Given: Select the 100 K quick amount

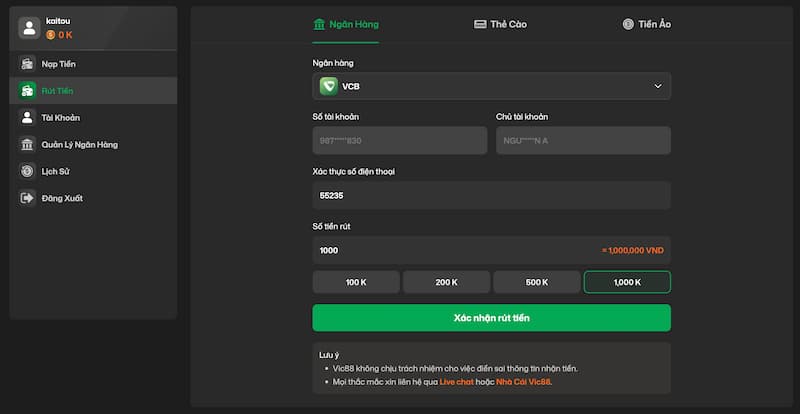Looking at the screenshot, I should (x=356, y=282).
